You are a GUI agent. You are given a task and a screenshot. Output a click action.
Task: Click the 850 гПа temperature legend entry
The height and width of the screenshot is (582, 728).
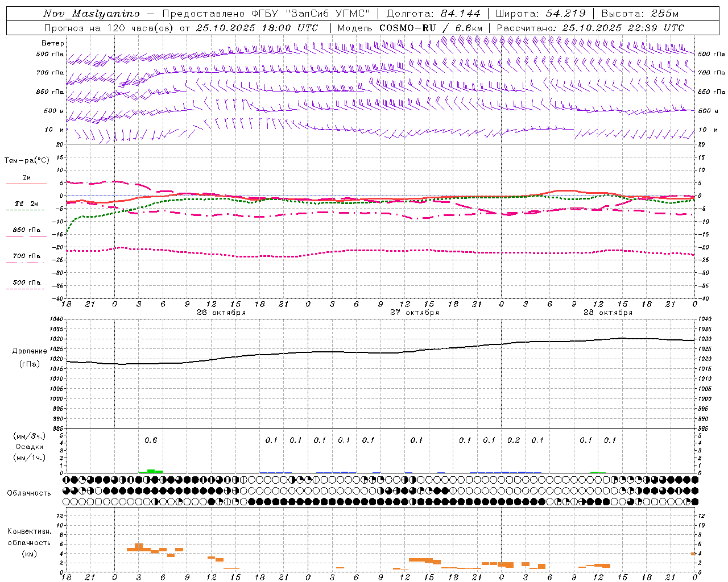pyautogui.click(x=27, y=230)
